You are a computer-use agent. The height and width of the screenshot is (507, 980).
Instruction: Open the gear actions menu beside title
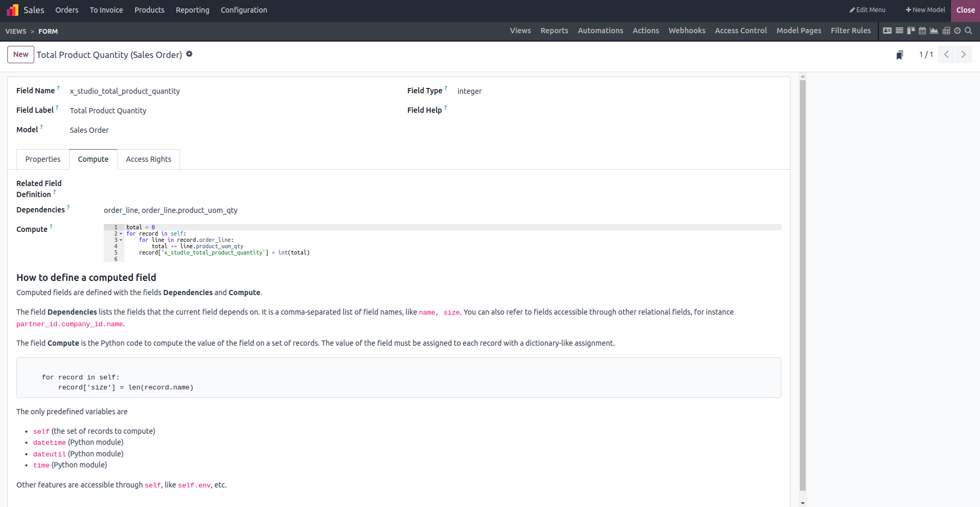[x=190, y=54]
